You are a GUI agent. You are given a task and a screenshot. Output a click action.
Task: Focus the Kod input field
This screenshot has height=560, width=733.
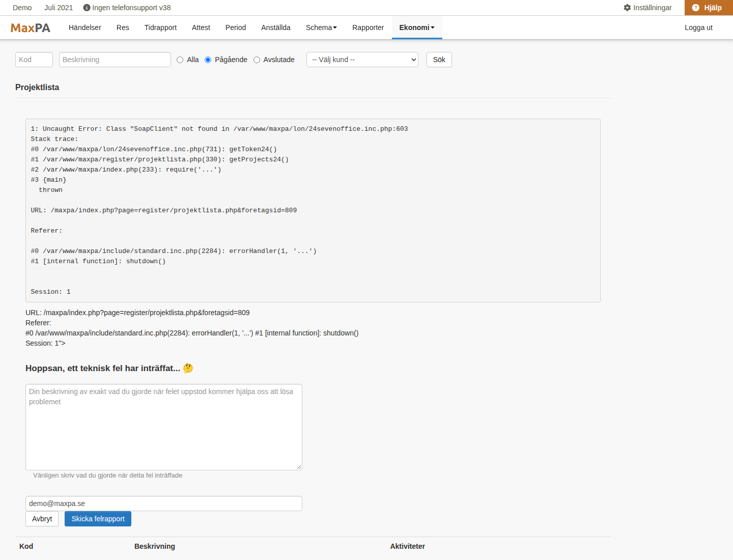pyautogui.click(x=34, y=60)
